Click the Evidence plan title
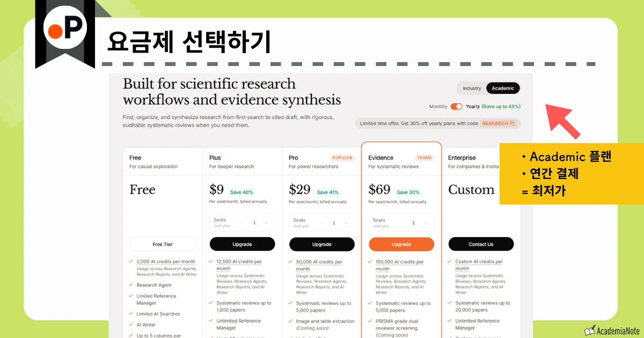The height and width of the screenshot is (338, 644). pos(380,158)
